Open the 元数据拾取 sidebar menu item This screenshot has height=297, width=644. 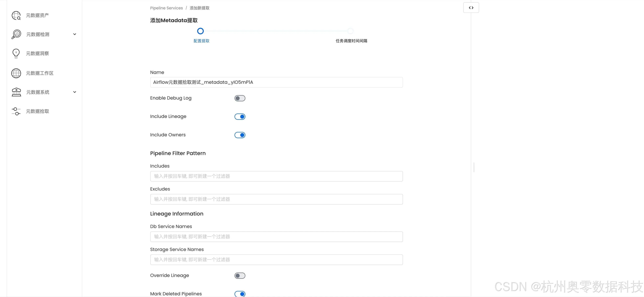37,111
